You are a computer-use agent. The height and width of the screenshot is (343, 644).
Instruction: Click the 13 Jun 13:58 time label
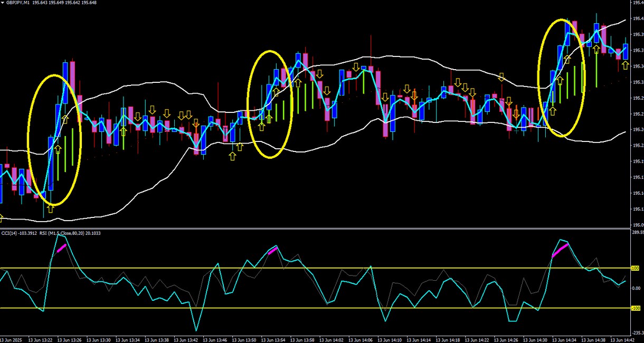(x=304, y=339)
